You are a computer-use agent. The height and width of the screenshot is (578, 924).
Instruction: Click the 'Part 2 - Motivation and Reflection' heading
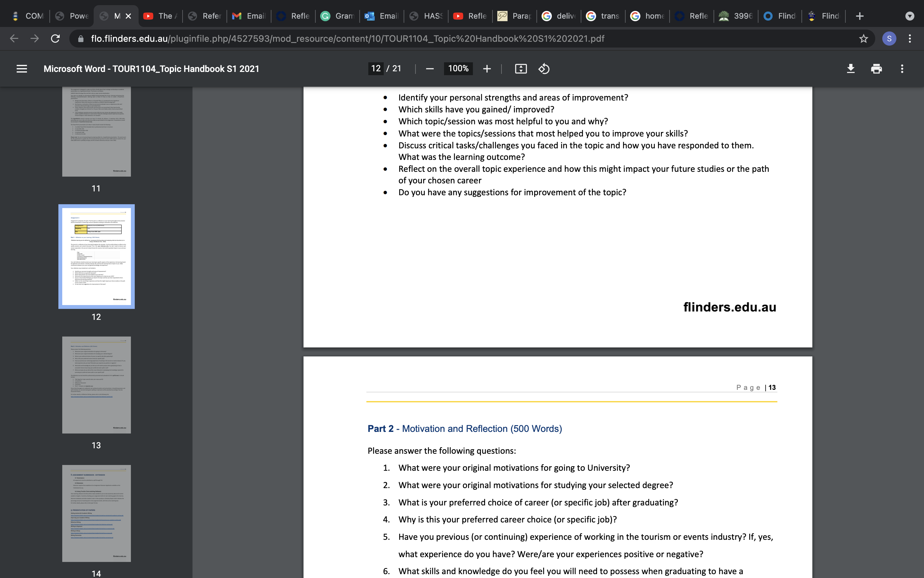(465, 429)
